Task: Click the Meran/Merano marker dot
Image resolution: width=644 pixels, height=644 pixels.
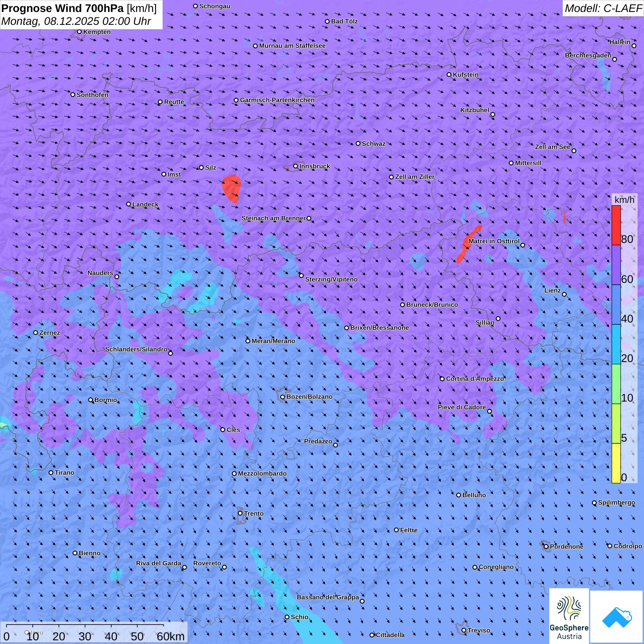Action: click(248, 341)
